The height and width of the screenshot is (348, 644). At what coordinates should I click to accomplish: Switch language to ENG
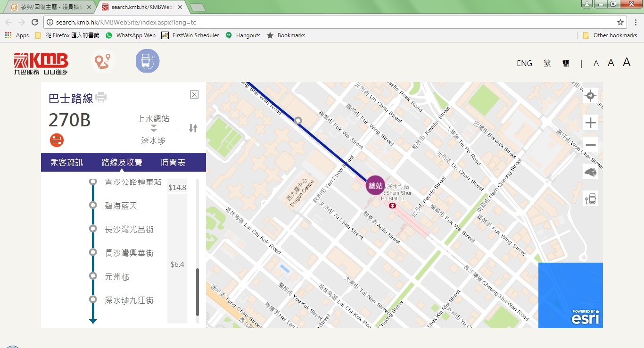[x=524, y=63]
